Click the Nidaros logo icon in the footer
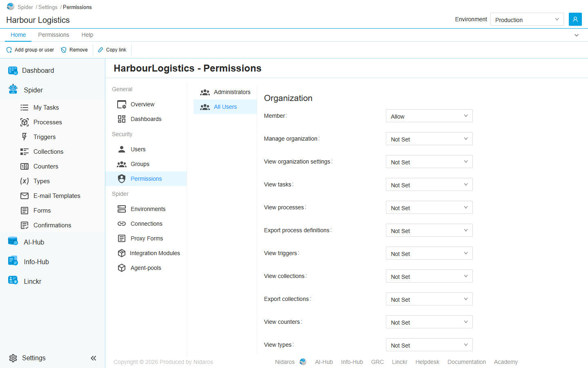588x368 pixels. [303, 362]
